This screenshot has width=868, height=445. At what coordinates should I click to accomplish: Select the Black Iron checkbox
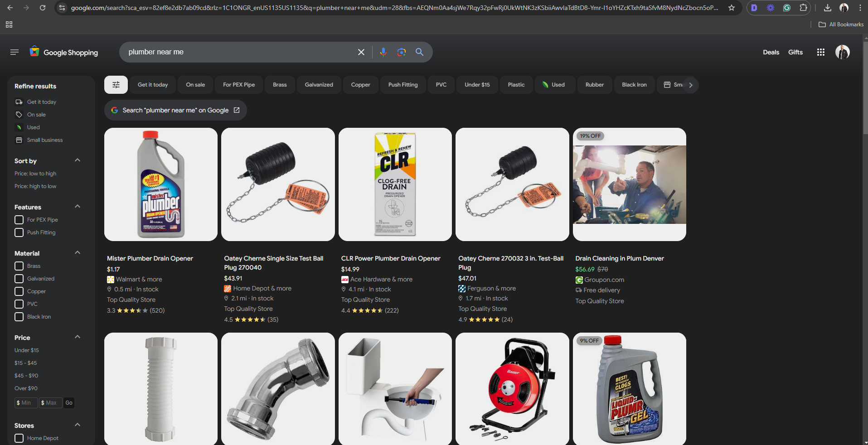[19, 317]
